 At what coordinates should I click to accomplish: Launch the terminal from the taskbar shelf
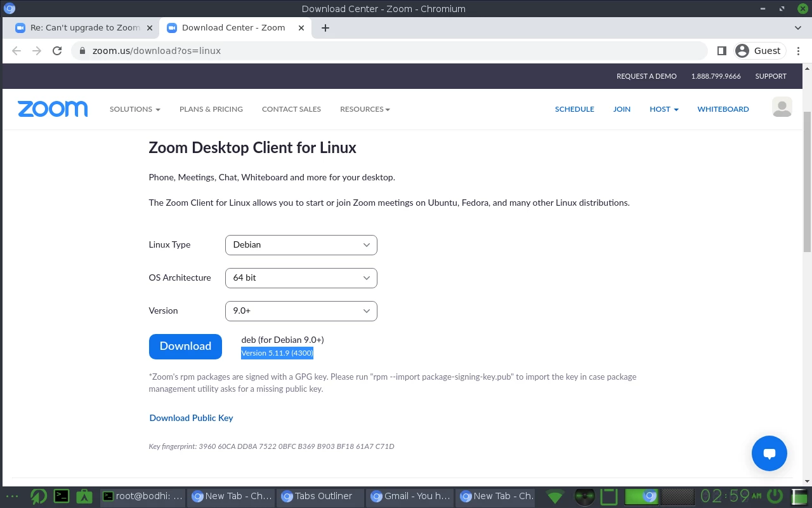tap(62, 497)
